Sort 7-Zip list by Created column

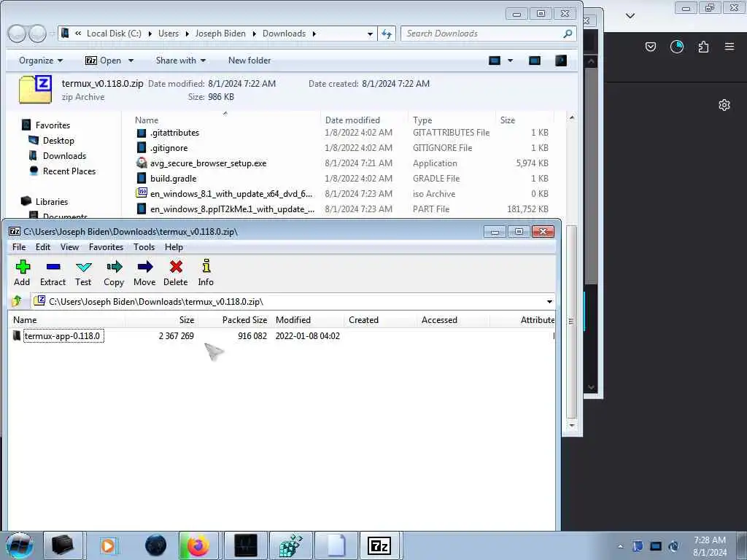363,320
